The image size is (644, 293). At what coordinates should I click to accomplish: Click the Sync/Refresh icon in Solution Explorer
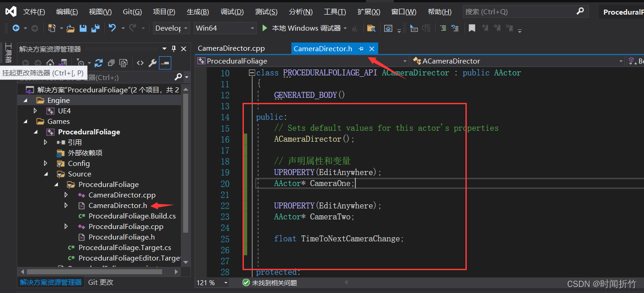pyautogui.click(x=99, y=63)
